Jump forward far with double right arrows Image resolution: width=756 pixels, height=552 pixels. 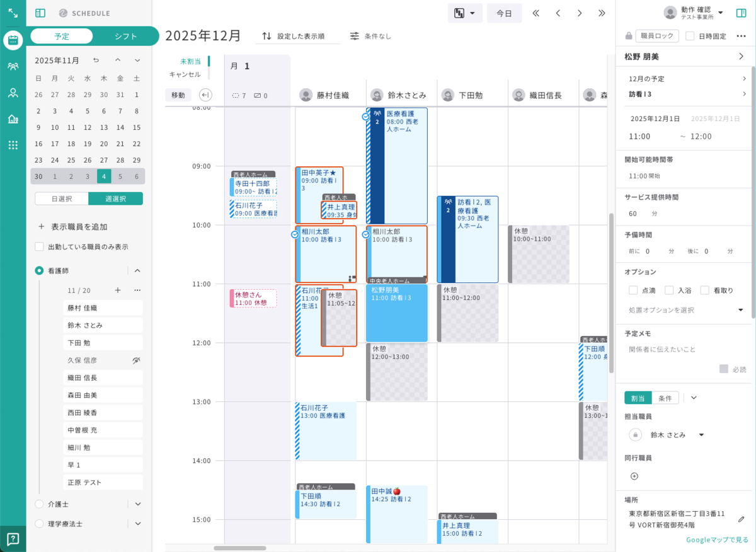tap(602, 13)
